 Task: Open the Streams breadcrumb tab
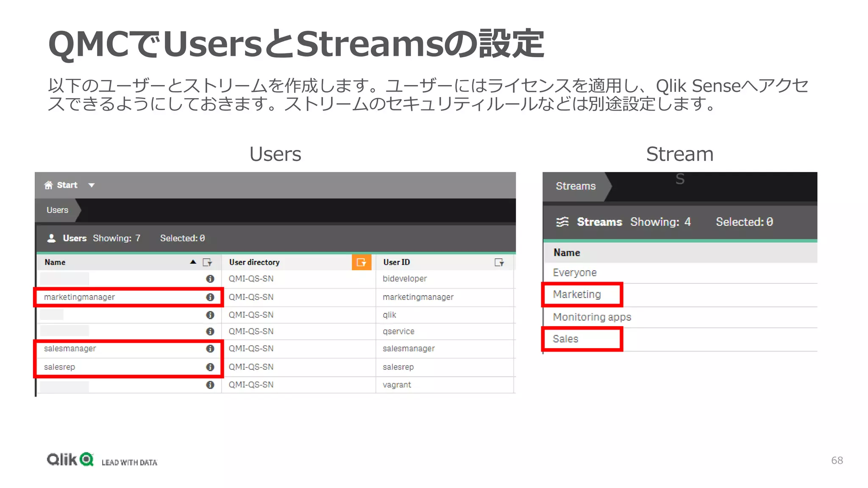coord(576,186)
